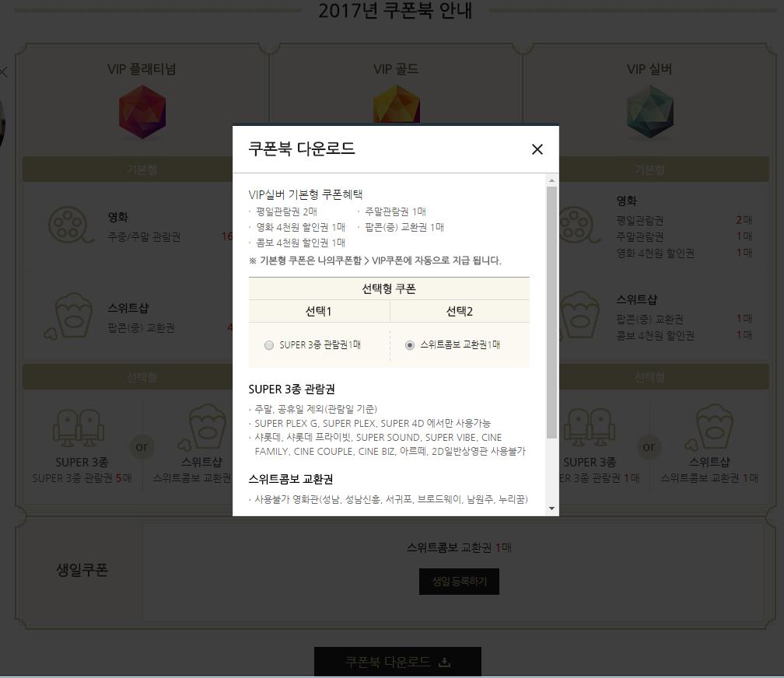This screenshot has width=784, height=678.
Task: Close the 쿠폰북 다운로드 dialog
Action: pos(537,149)
